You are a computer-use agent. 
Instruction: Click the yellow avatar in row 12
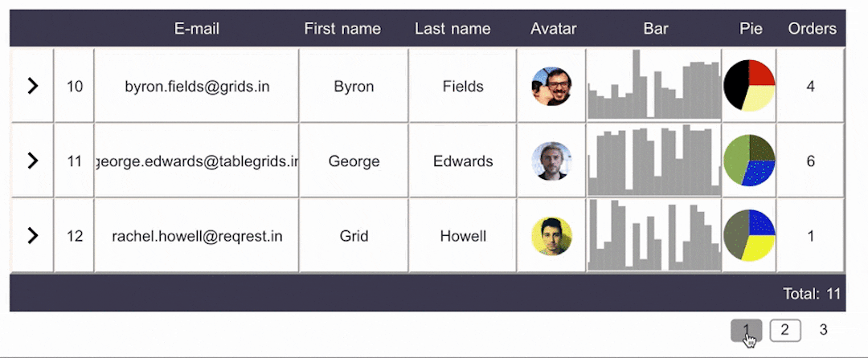551,236
